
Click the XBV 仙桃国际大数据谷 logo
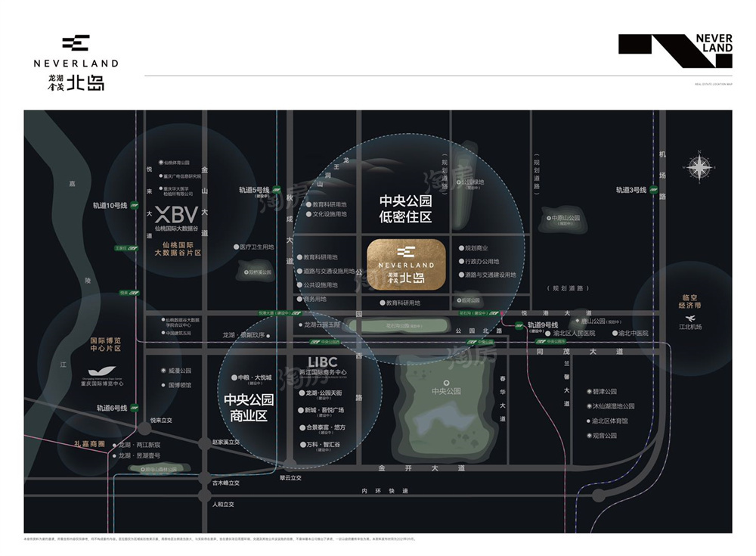tap(176, 216)
